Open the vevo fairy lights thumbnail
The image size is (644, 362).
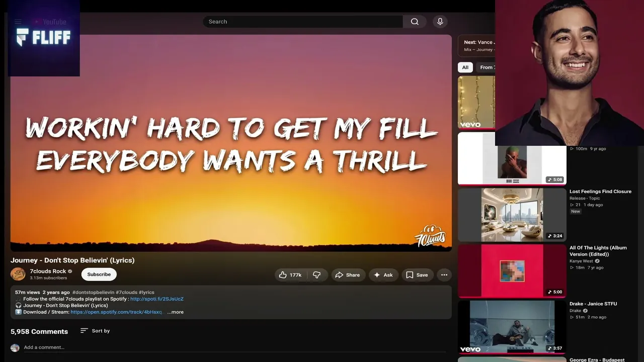point(476,103)
